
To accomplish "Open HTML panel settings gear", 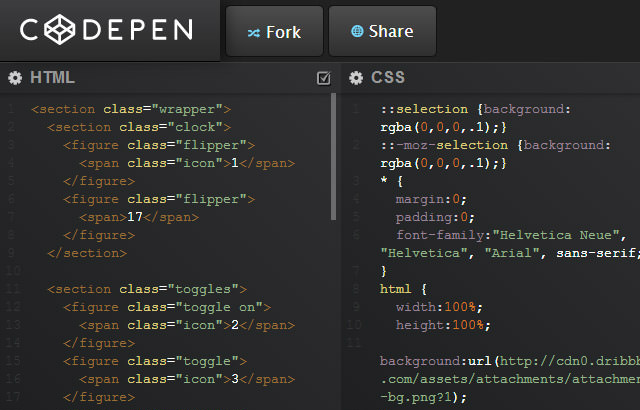I will [15, 78].
